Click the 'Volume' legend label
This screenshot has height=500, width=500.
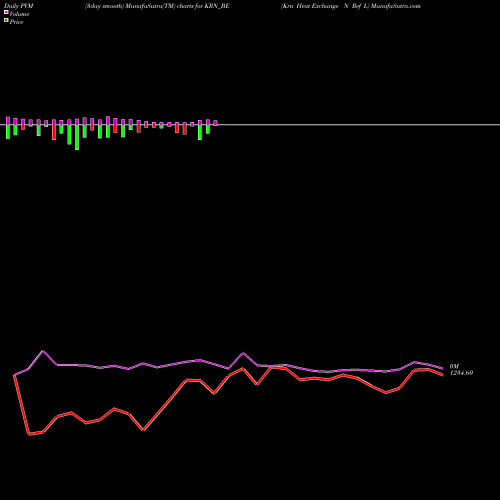(19, 14)
